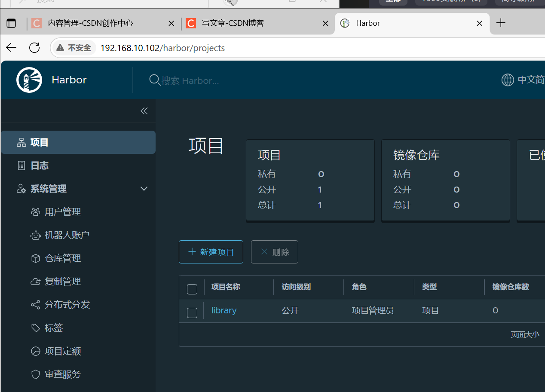Click the labels tag icon
This screenshot has height=392, width=545.
click(36, 328)
